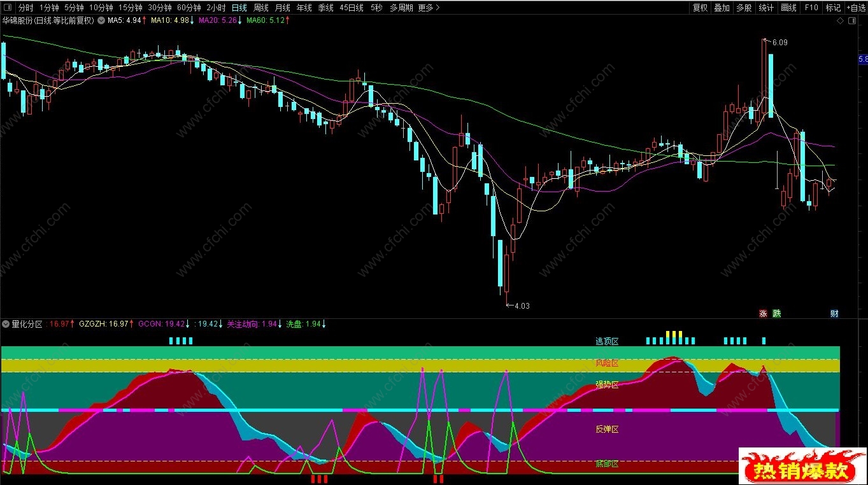
Task: Click the 风险区 zone label
Action: 607,363
